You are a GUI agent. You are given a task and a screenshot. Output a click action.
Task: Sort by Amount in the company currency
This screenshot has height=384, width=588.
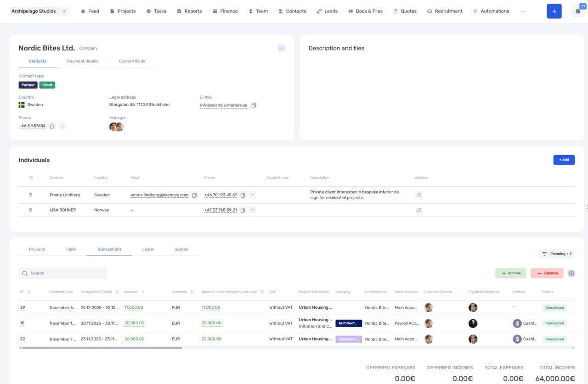click(262, 292)
